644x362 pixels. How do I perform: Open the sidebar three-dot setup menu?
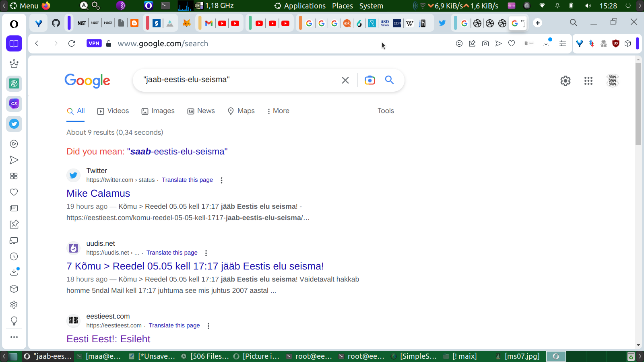[14, 337]
